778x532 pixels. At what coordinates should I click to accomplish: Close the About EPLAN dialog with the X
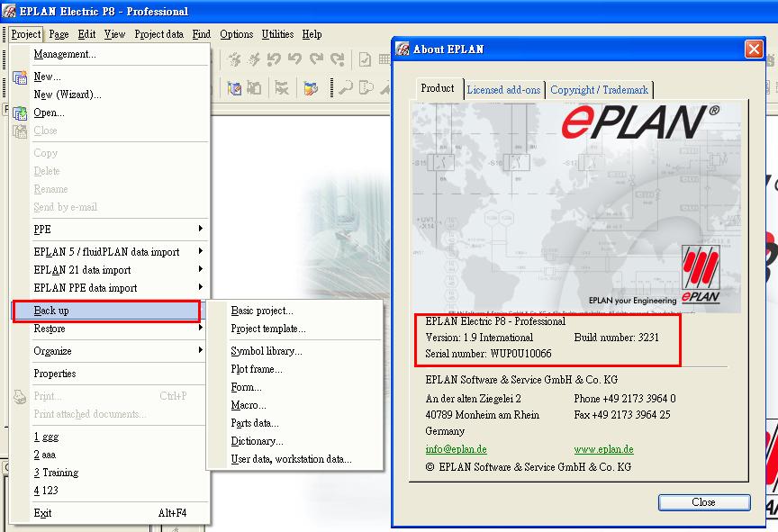tap(754, 49)
